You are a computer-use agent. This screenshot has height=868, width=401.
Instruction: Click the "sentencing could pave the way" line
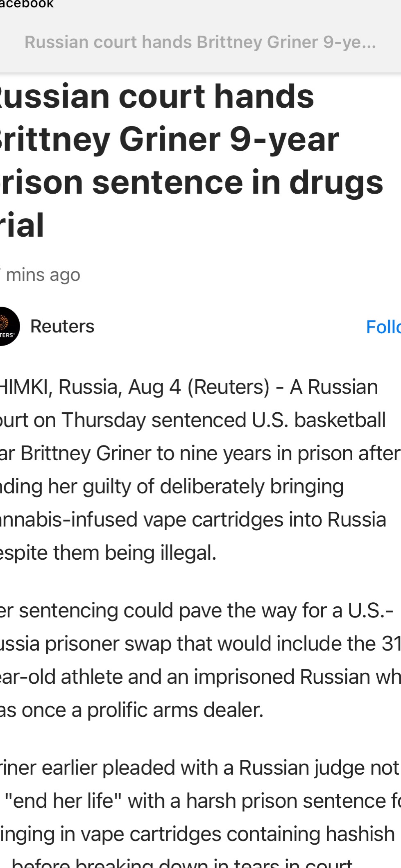pyautogui.click(x=197, y=610)
